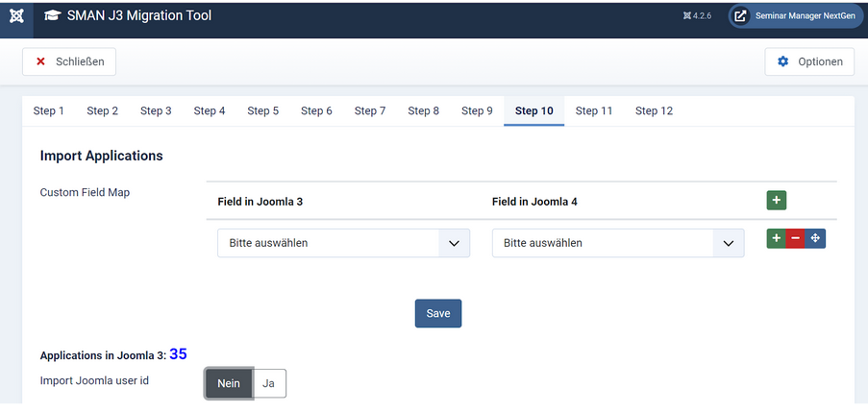Switch to the Step 9 tab

(477, 110)
